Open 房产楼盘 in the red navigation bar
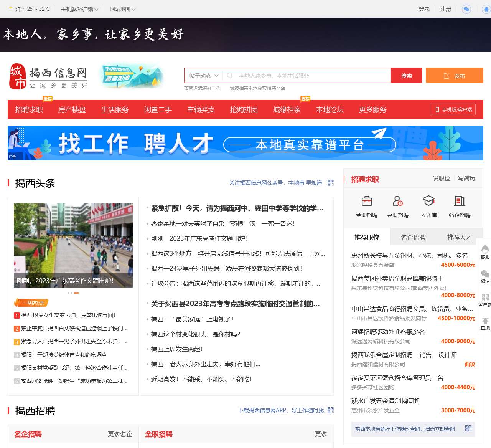Viewport: 491px width, 448px height. (72, 110)
